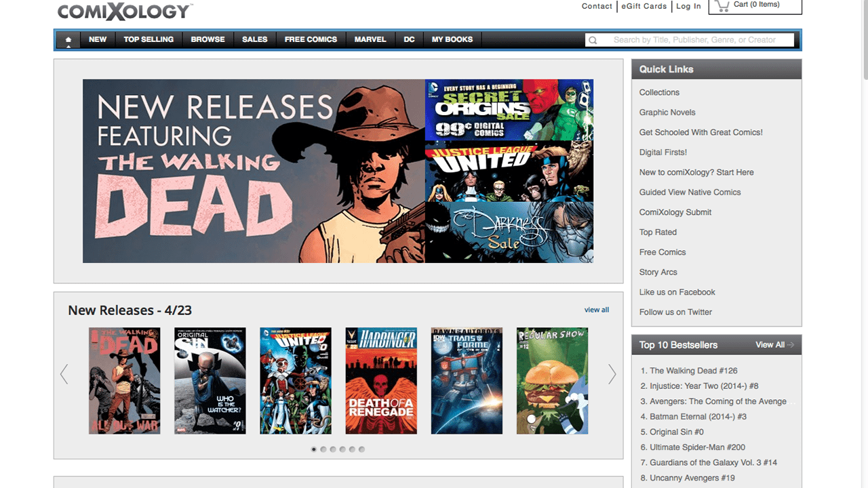Screen dimensions: 868x488
Task: Open the Secret Origins sale banner
Action: click(x=509, y=110)
